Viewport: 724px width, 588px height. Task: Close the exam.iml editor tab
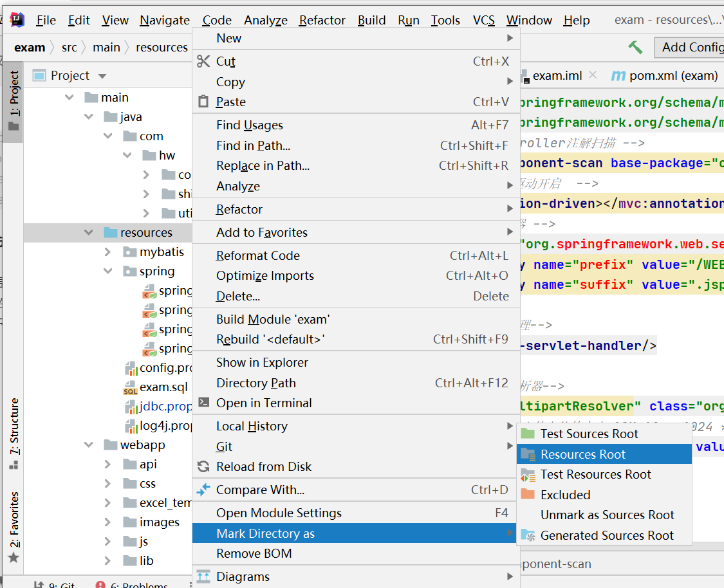point(593,75)
